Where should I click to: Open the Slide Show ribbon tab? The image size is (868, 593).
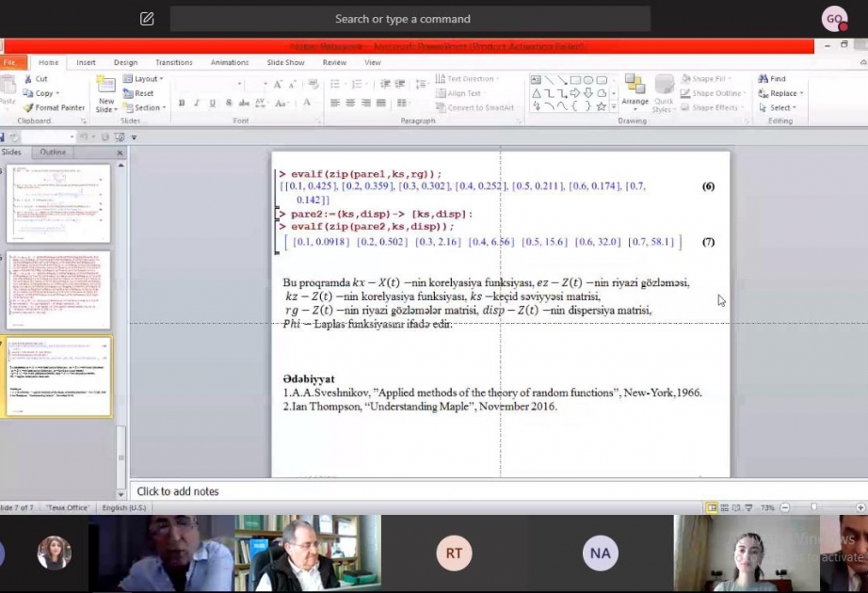click(285, 62)
